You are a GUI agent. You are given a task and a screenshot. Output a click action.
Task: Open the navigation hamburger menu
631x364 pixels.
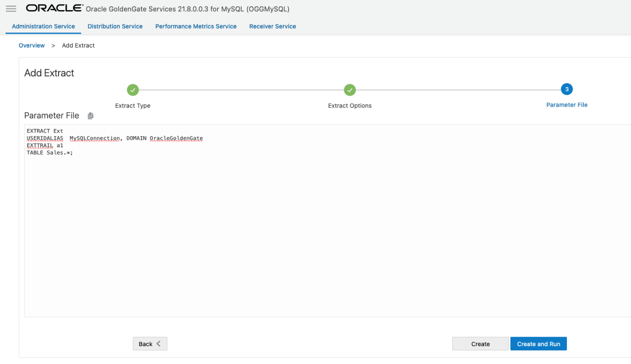11,8
